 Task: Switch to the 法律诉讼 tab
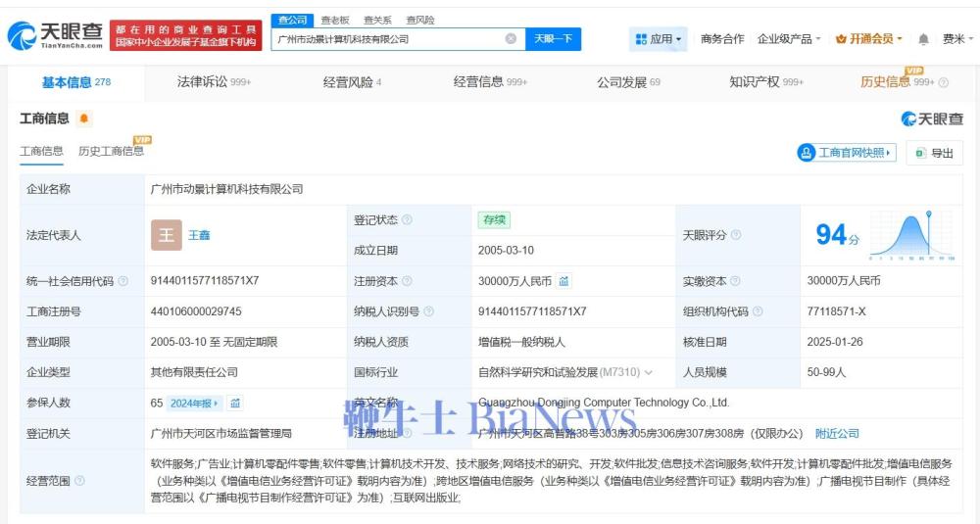(214, 82)
